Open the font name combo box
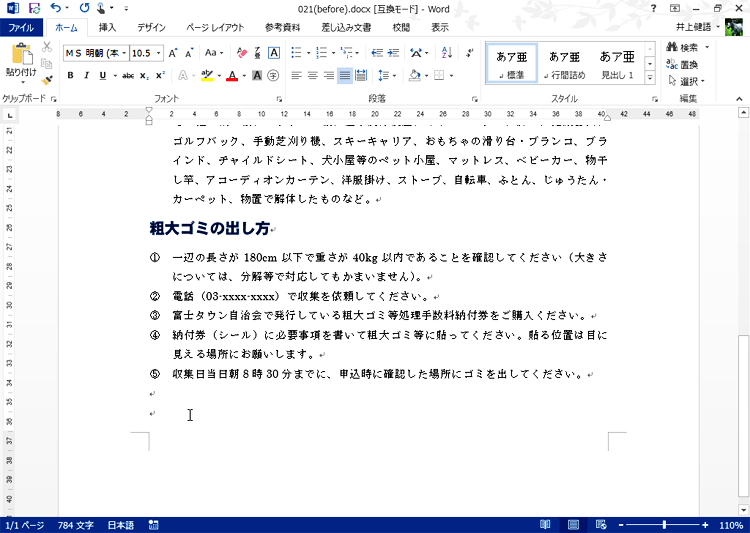This screenshot has height=533, width=750. point(96,53)
